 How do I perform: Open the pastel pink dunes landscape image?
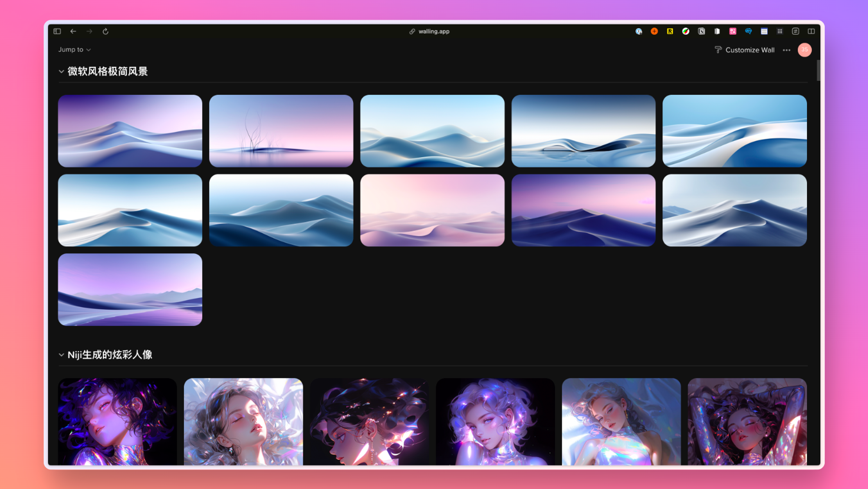pyautogui.click(x=432, y=210)
